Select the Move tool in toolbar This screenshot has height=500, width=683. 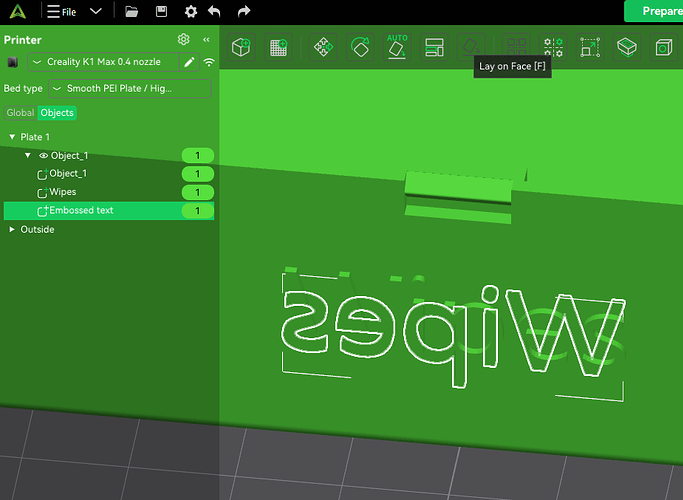point(323,47)
